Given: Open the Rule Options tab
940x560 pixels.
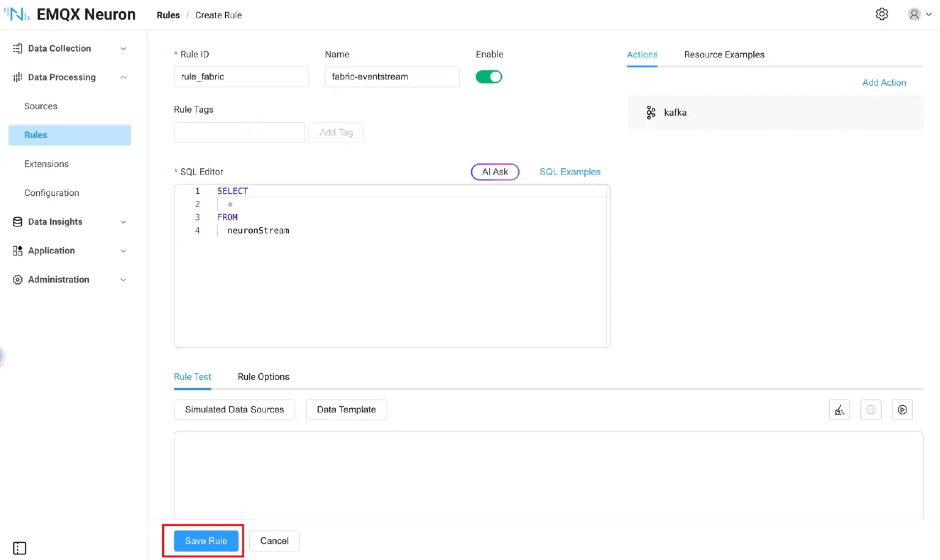Looking at the screenshot, I should pyautogui.click(x=263, y=376).
